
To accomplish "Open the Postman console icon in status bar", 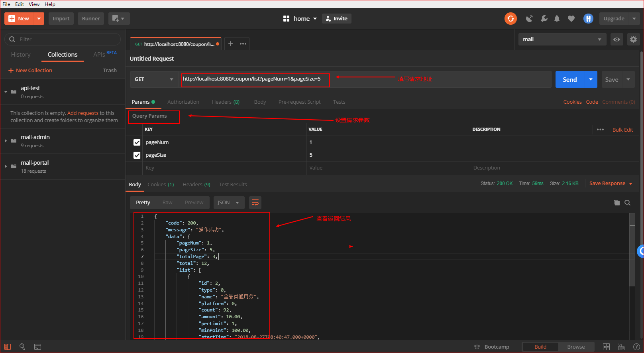I will [x=37, y=347].
